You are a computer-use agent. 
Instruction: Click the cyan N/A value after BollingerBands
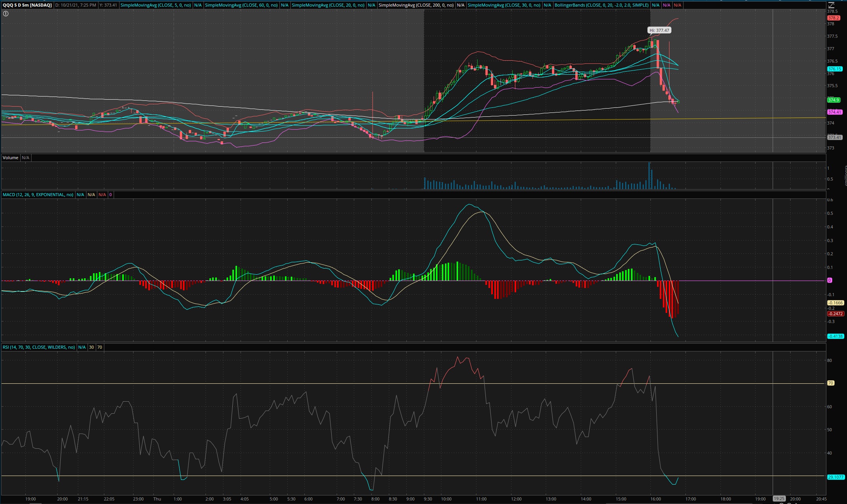point(656,5)
